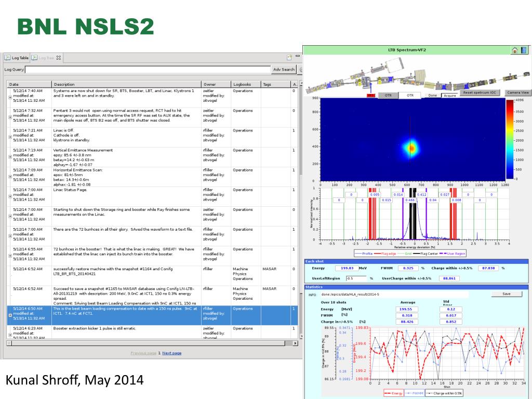532x399 pixels.
Task: Sort by the Description column header
Action: 126,84
